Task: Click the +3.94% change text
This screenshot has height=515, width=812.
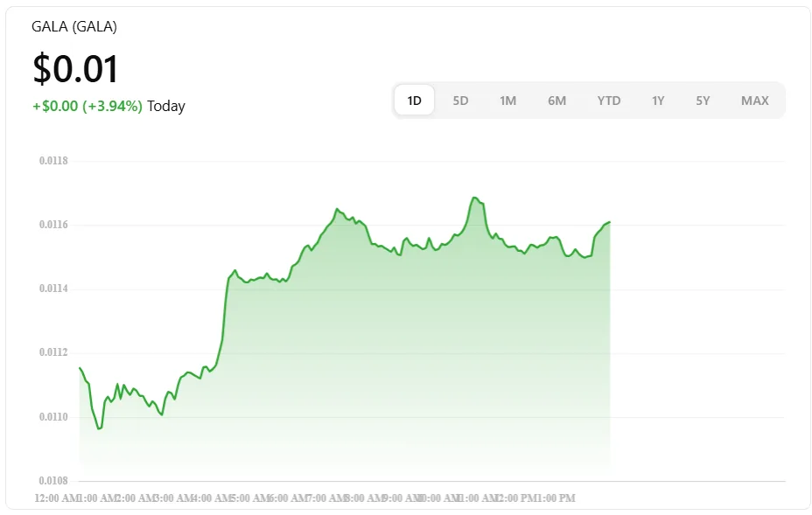Action: [x=112, y=107]
